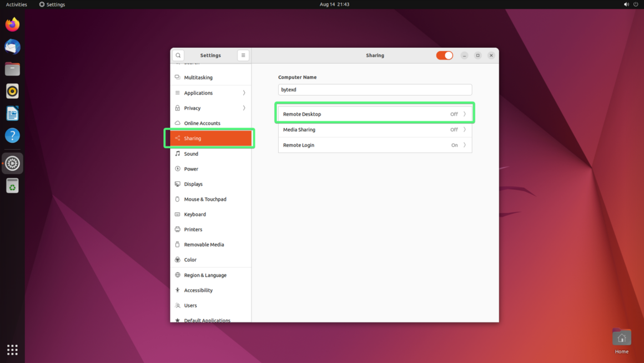Open the Settings hamburger menu
The width and height of the screenshot is (644, 363).
coord(243,55)
